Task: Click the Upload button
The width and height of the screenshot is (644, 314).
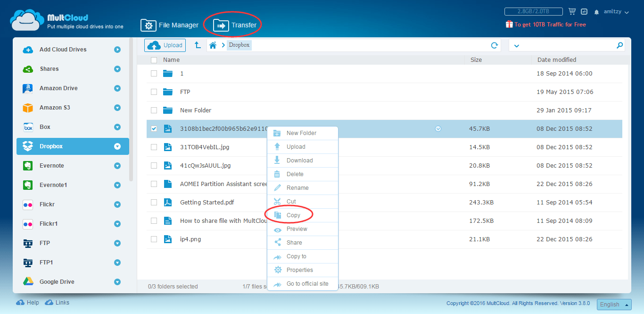Action: pyautogui.click(x=165, y=45)
